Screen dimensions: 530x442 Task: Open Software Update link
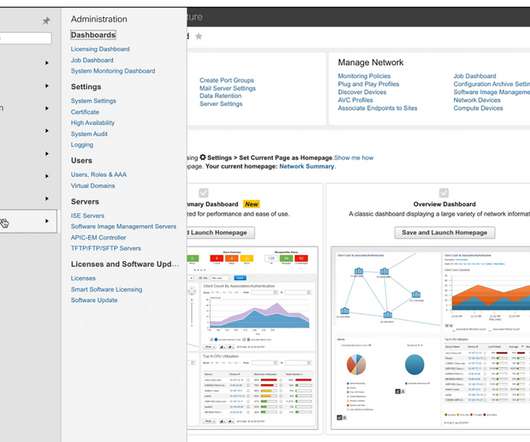(94, 300)
